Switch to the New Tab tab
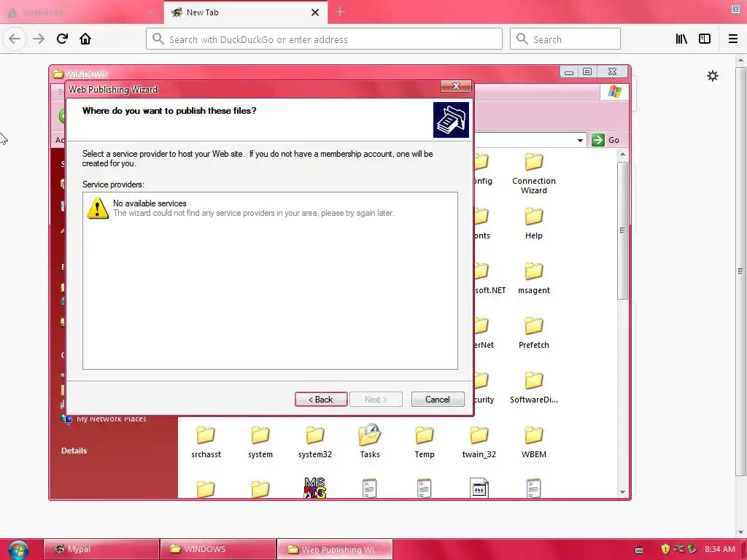The width and height of the screenshot is (747, 560). coord(245,12)
